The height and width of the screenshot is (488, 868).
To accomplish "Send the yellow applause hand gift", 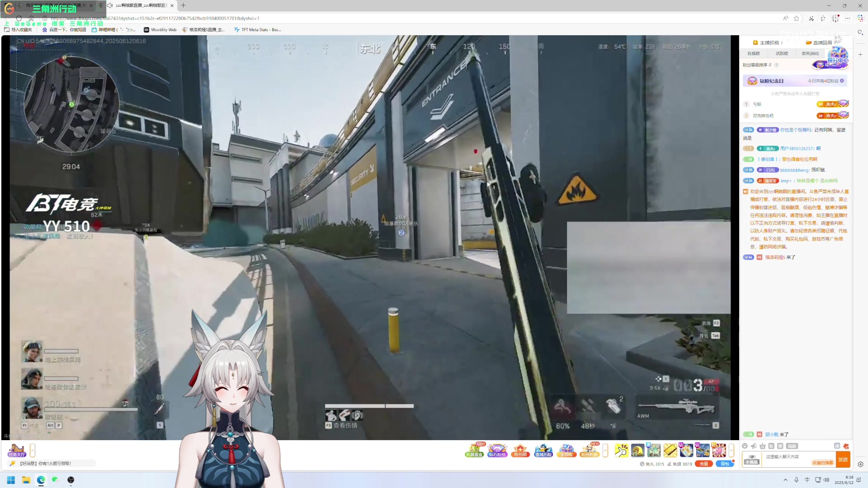I will coord(622,450).
